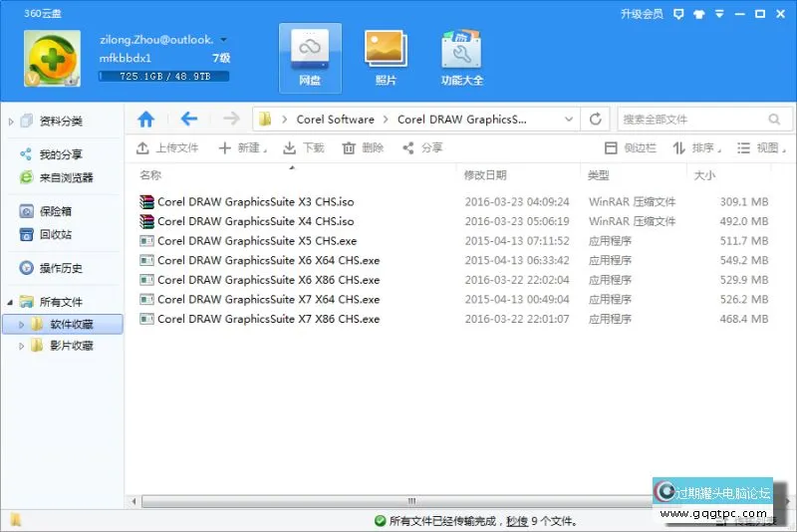Sort by 类型 column header
797x532 pixels.
click(x=599, y=175)
